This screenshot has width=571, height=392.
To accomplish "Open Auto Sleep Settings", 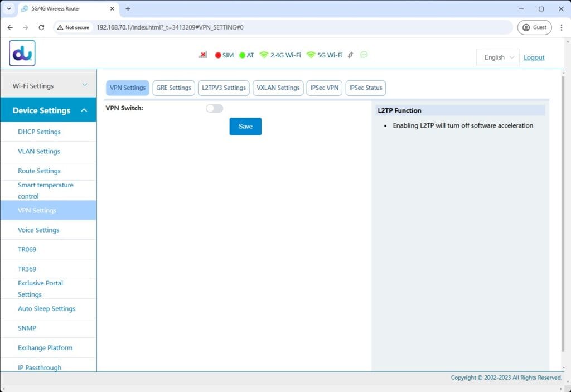I will pyautogui.click(x=49, y=308).
